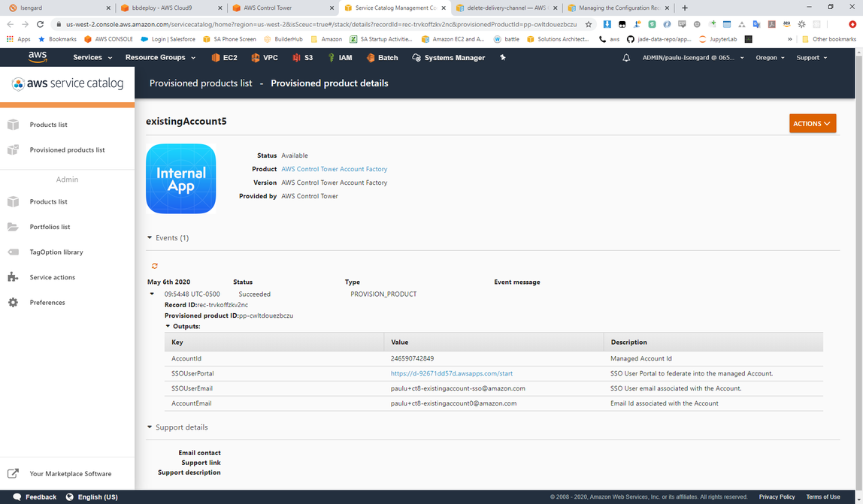Refresh the events list with orange icon
The height and width of the screenshot is (504, 863).
point(155,266)
